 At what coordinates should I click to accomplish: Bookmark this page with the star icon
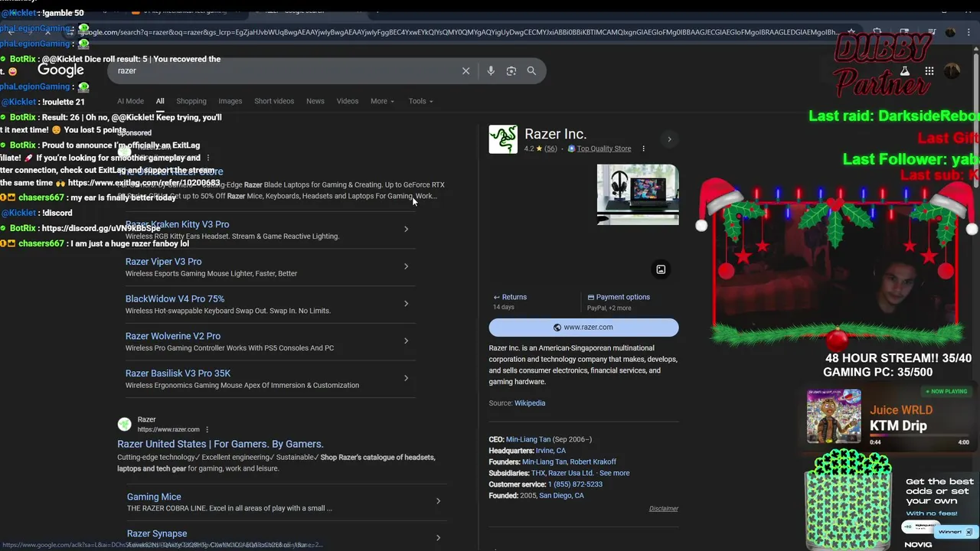point(851,32)
